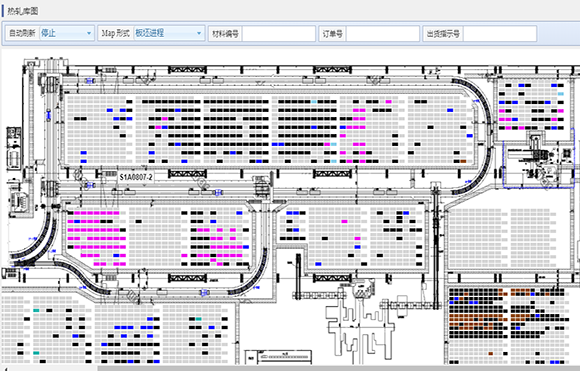580x371 pixels.
Task: Click into the 订单号 text box
Action: pos(382,34)
